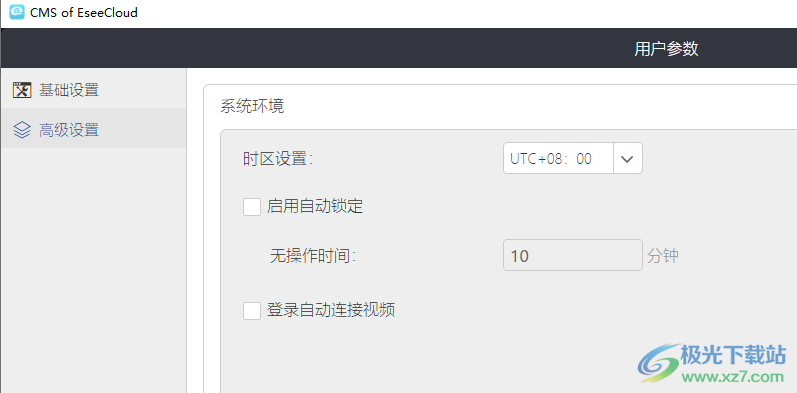This screenshot has width=797, height=393.
Task: Click the 无操作时间 input field showing 10
Action: click(x=573, y=255)
